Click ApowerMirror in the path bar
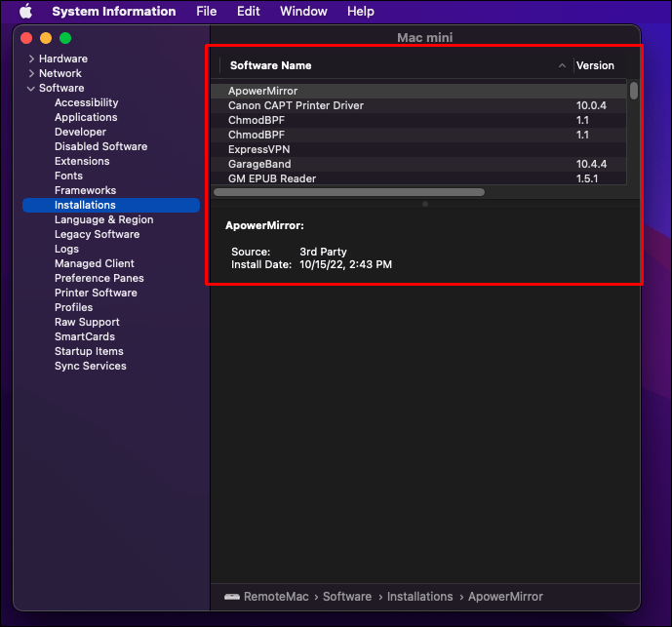The image size is (672, 627). pyautogui.click(x=506, y=597)
